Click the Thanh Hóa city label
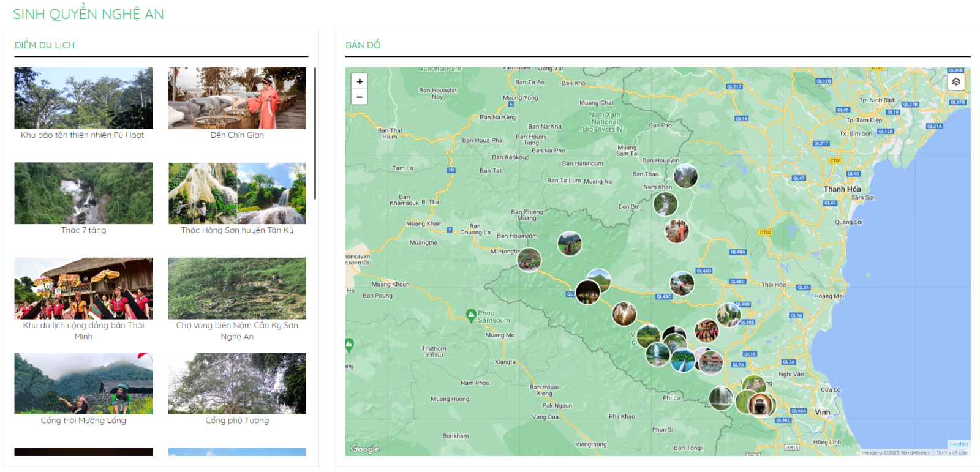 [x=842, y=189]
